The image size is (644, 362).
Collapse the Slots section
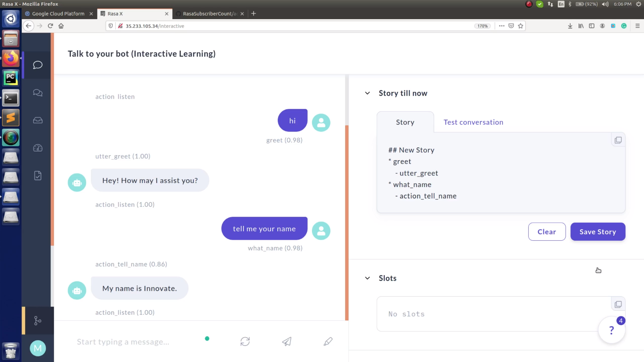coord(367,278)
